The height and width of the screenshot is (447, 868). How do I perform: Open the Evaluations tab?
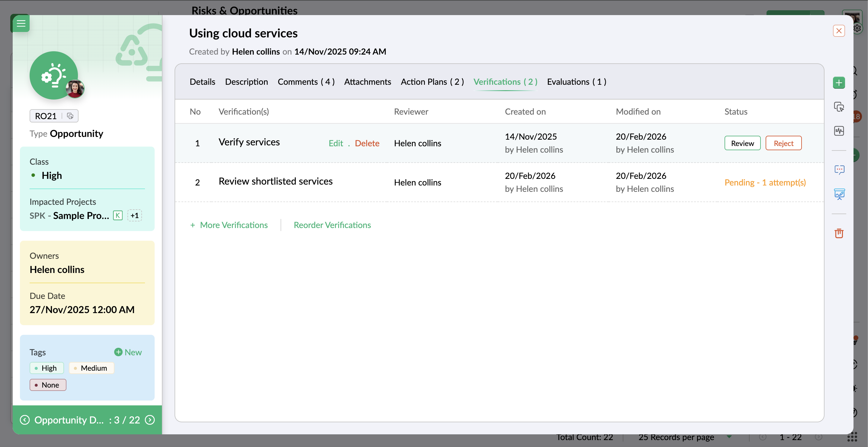point(576,82)
